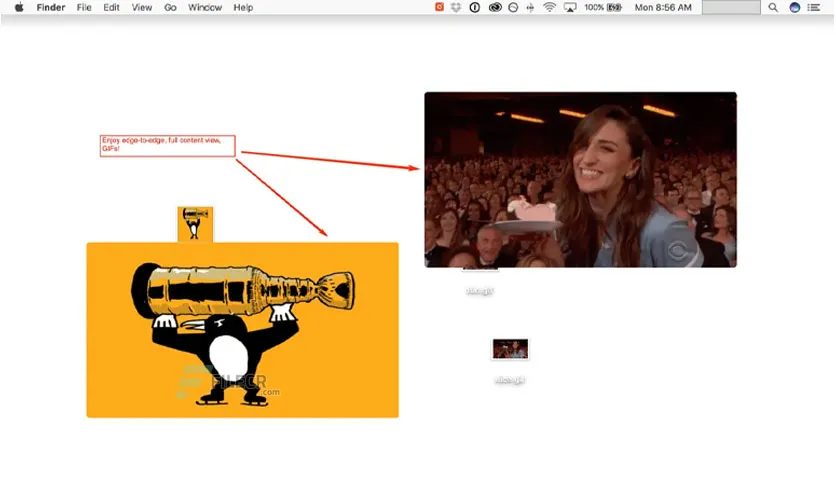Open Notification Center list icon

click(814, 7)
